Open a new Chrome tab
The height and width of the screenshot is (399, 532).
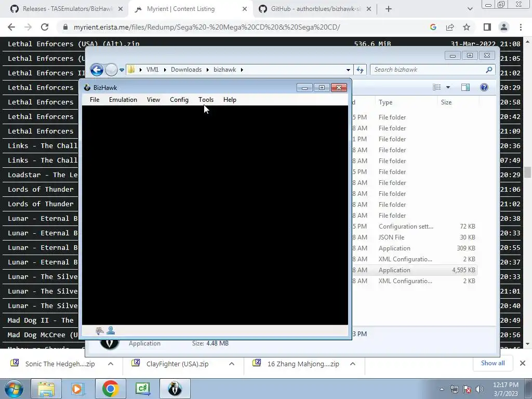pyautogui.click(x=389, y=9)
